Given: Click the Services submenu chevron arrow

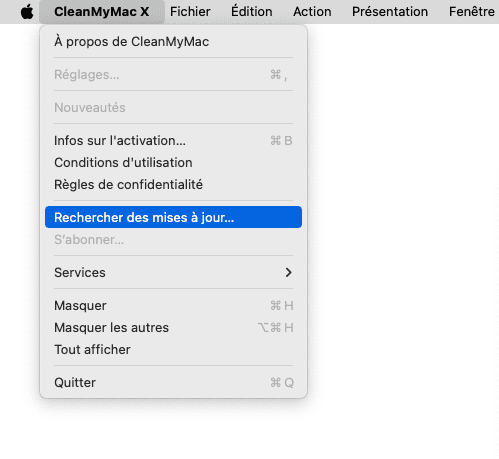Looking at the screenshot, I should click(x=289, y=273).
